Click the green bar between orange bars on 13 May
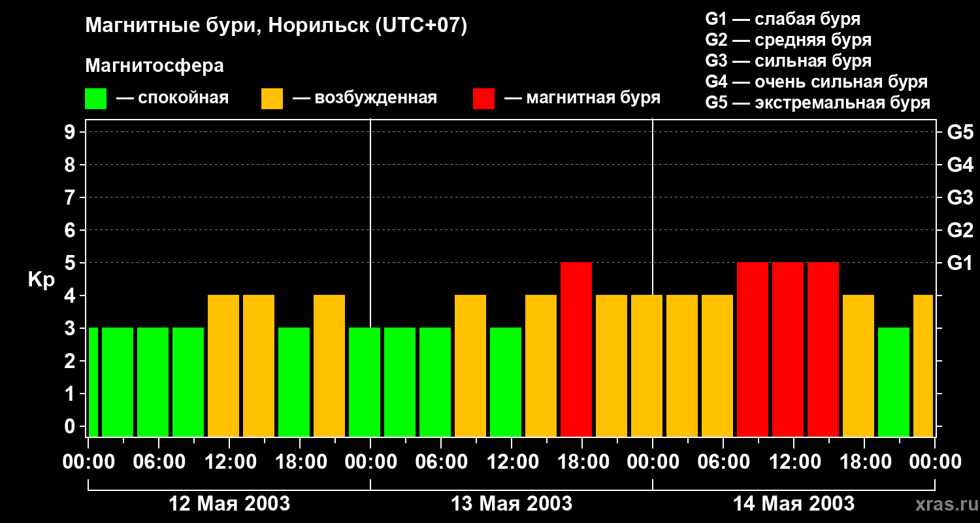This screenshot has width=980, height=523. pyautogui.click(x=506, y=382)
